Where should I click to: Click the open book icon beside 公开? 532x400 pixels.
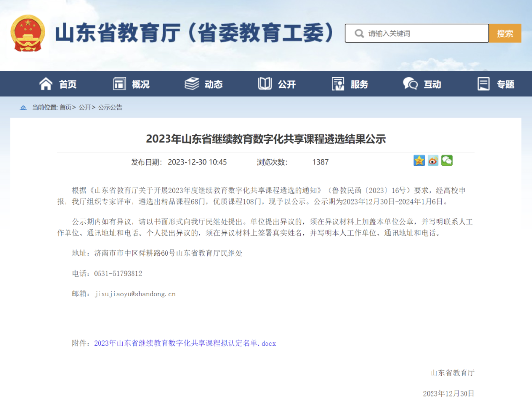(x=265, y=84)
